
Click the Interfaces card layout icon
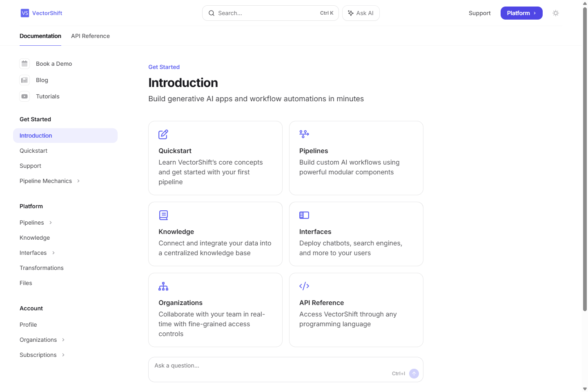304,215
